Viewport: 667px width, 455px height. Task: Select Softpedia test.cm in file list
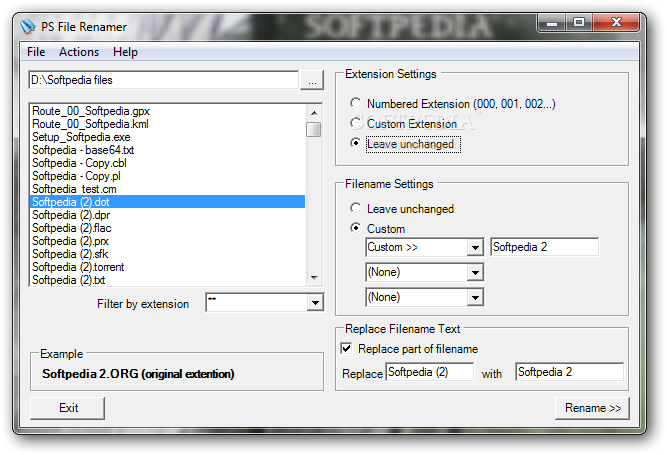[168, 189]
